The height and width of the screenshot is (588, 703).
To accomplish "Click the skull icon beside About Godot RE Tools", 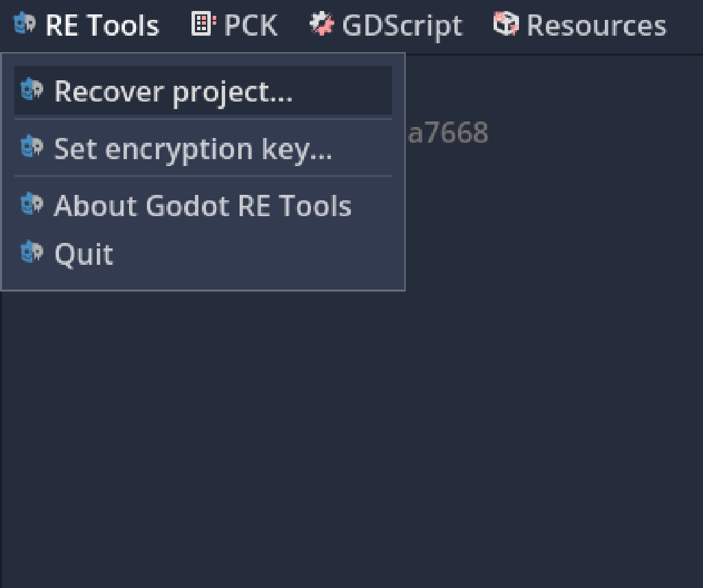I will 32,204.
